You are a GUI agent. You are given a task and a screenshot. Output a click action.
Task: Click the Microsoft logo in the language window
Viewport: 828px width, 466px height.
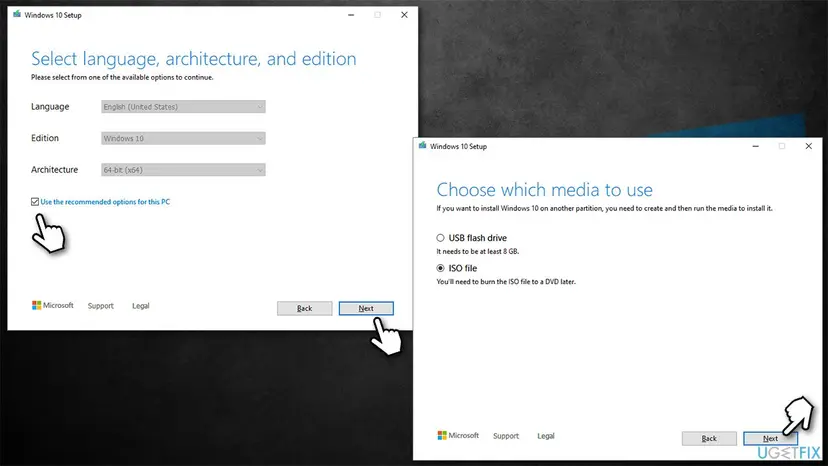point(52,305)
